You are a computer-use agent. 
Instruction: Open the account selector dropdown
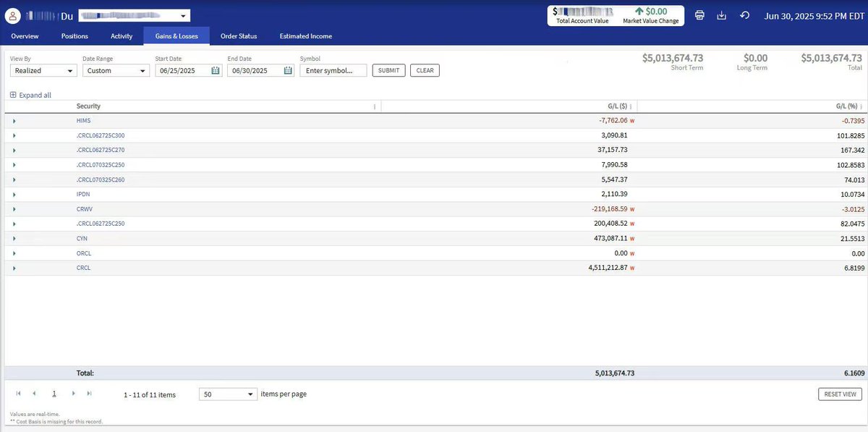pos(134,15)
